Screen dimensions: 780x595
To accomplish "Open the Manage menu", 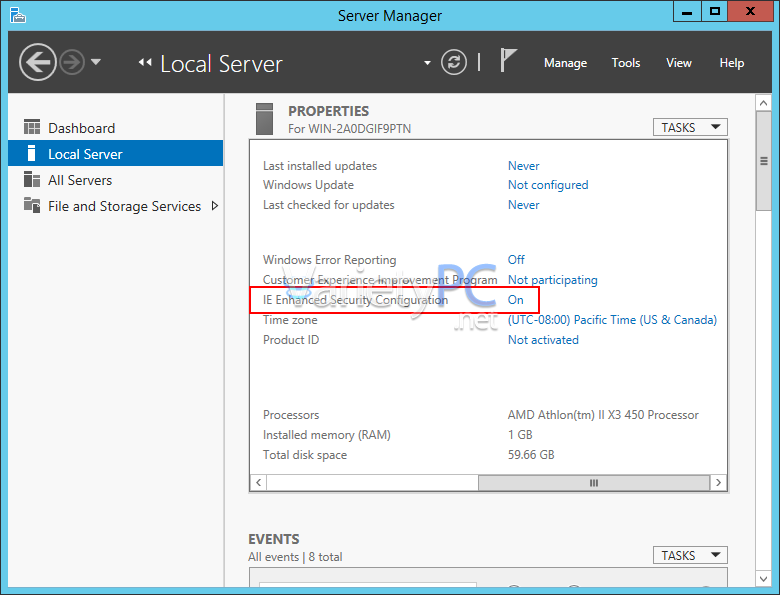I will tap(565, 63).
